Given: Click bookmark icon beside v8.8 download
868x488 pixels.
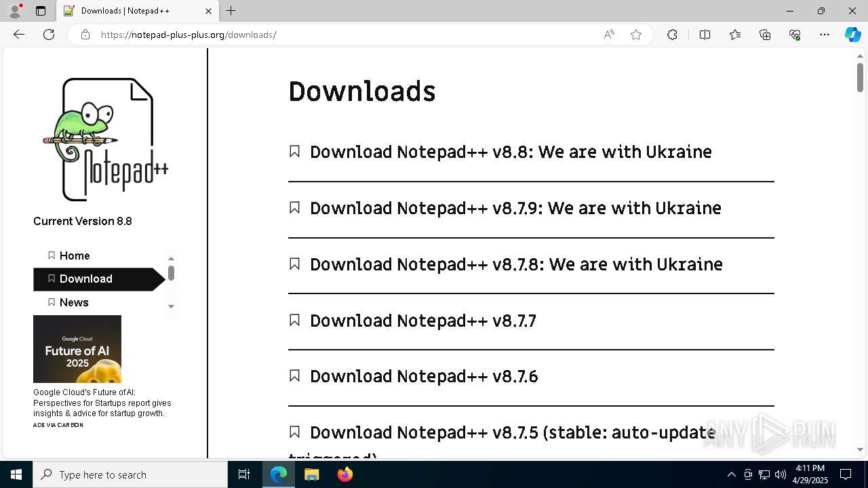Looking at the screenshot, I should pos(294,151).
